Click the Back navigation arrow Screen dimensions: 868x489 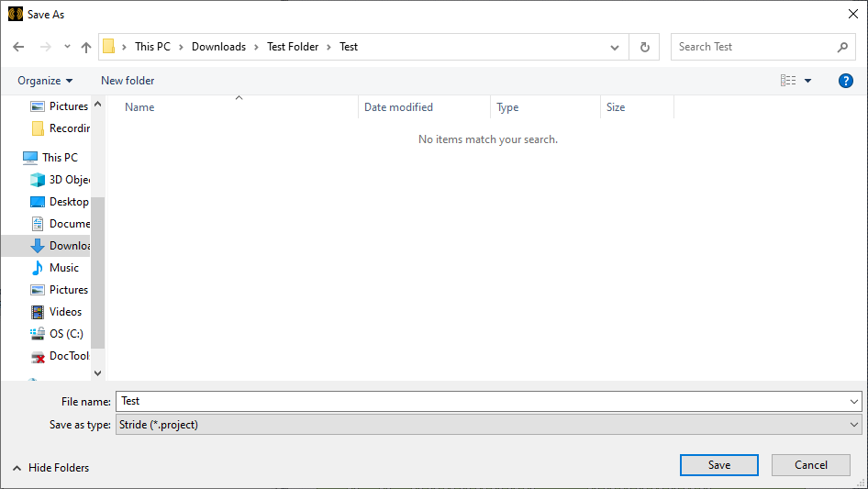click(18, 47)
